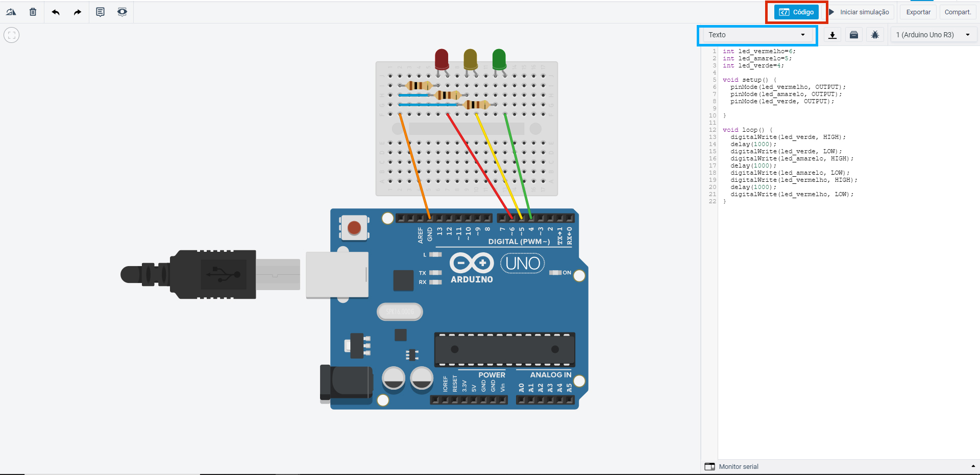
Task: Redo the last action
Action: click(78, 12)
